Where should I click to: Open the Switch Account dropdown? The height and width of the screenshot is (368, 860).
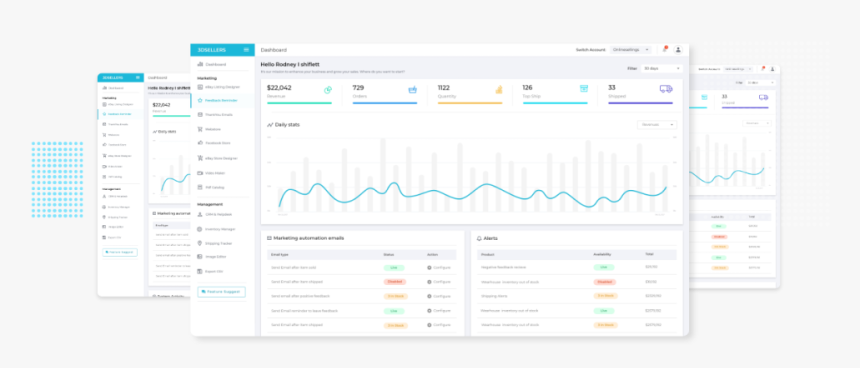[x=631, y=50]
